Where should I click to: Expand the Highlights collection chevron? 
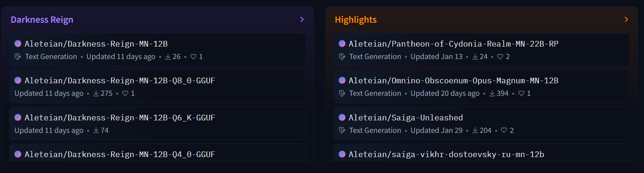(x=626, y=19)
